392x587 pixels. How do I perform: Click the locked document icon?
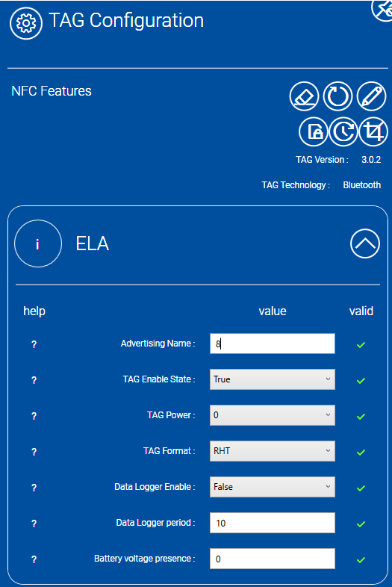pyautogui.click(x=314, y=131)
